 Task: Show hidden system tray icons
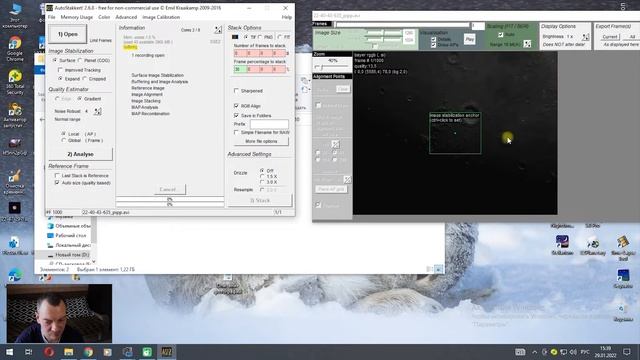pyautogui.click(x=534, y=352)
